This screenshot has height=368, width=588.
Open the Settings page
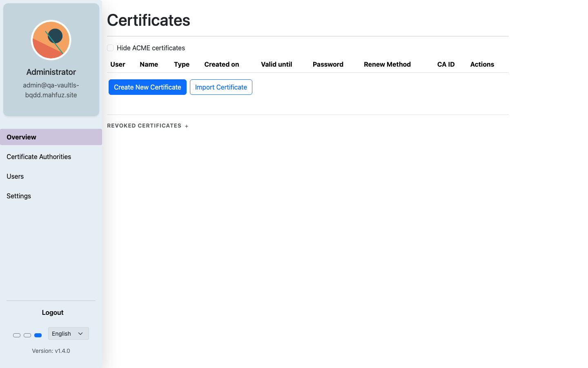click(51, 196)
